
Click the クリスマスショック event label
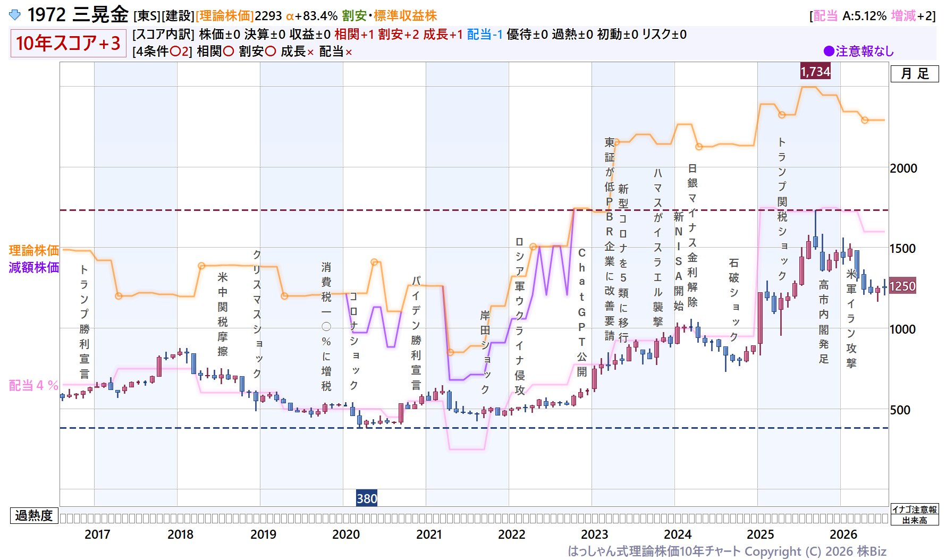[x=257, y=313]
